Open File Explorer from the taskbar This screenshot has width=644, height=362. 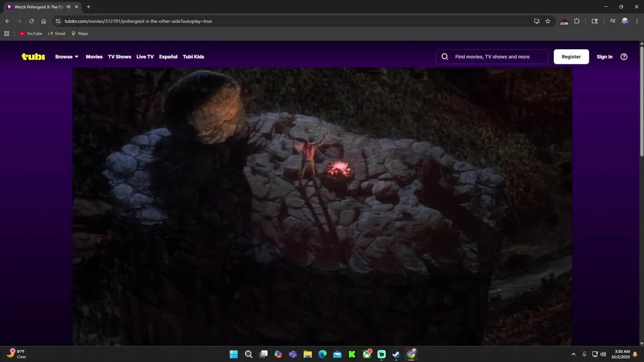(x=307, y=354)
